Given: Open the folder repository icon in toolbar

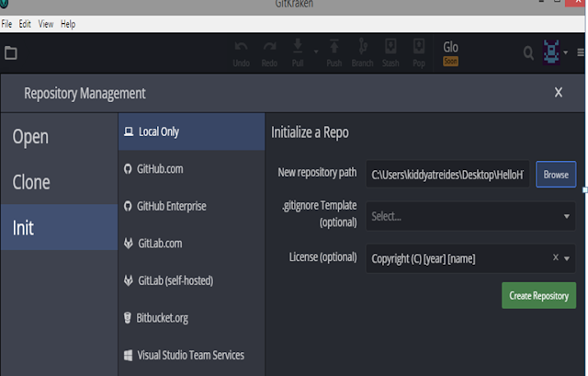Looking at the screenshot, I should [x=10, y=53].
